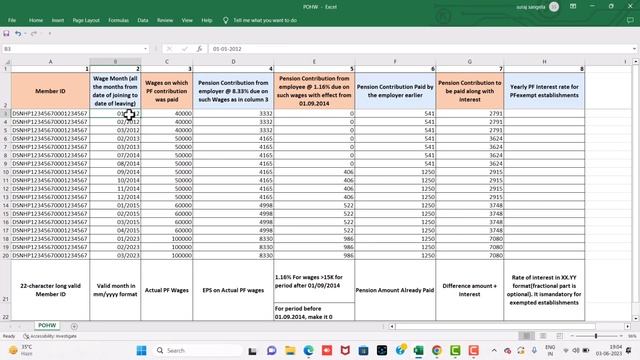Add a new sheet with the plus icon
Viewport: 640px width, 360px height.
[x=74, y=326]
